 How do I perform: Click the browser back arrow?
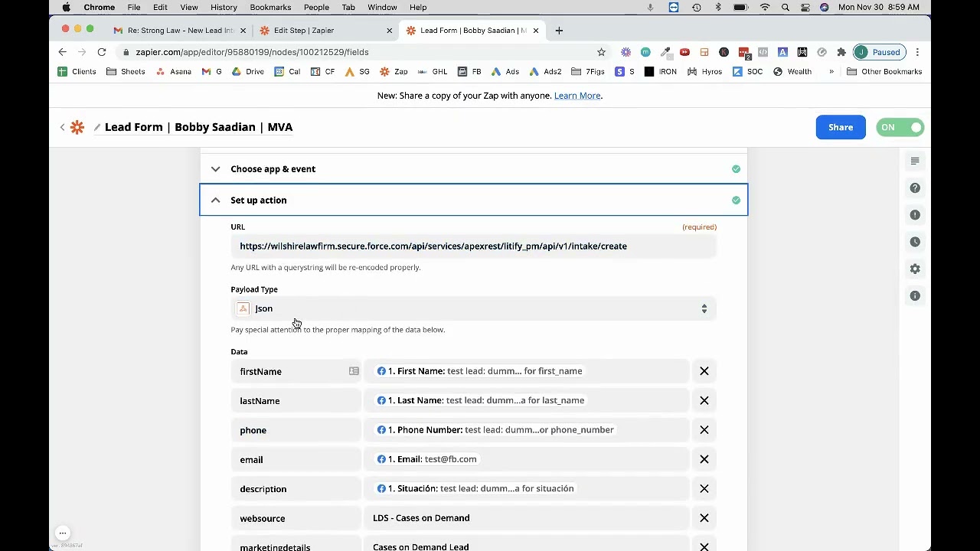click(62, 52)
